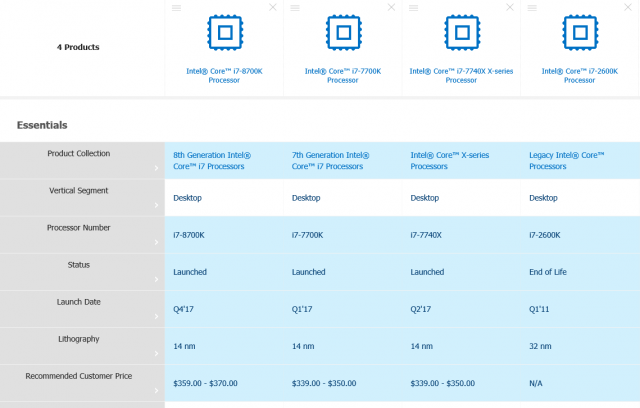Expand the Processor Number row chevron
Image resolution: width=640 pixels, height=408 pixels.
pyautogui.click(x=156, y=242)
